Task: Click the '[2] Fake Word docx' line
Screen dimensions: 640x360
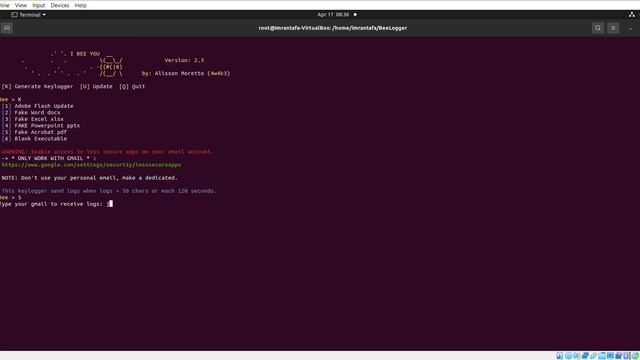Action: coord(31,113)
